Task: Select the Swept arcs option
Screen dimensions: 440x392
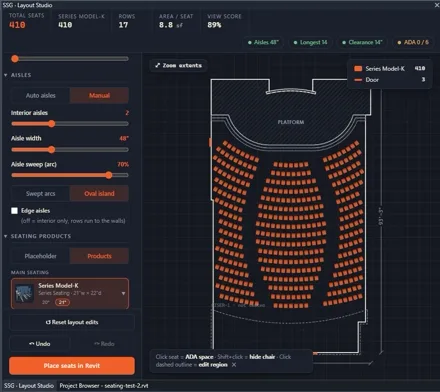Action: click(x=41, y=193)
